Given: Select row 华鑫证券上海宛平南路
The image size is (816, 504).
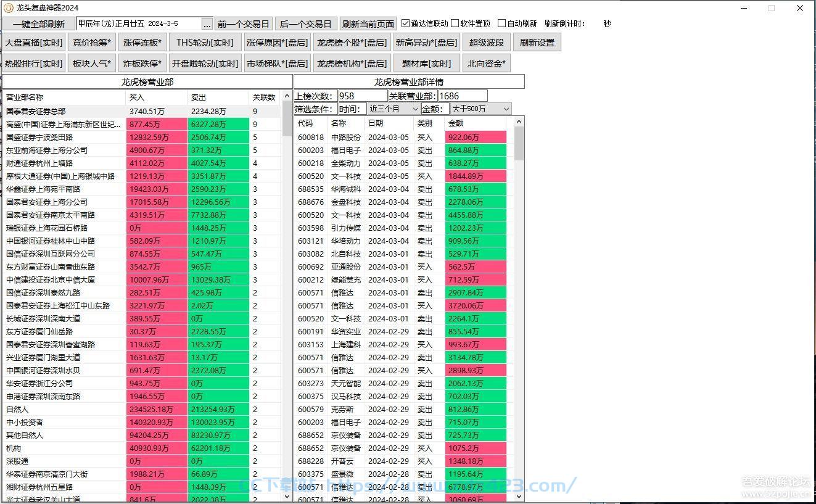Looking at the screenshot, I should 142,189.
